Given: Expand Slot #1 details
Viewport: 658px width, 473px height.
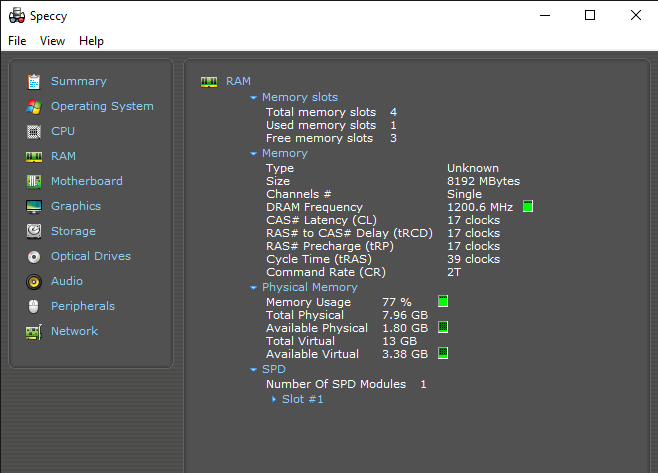Looking at the screenshot, I should click(274, 399).
